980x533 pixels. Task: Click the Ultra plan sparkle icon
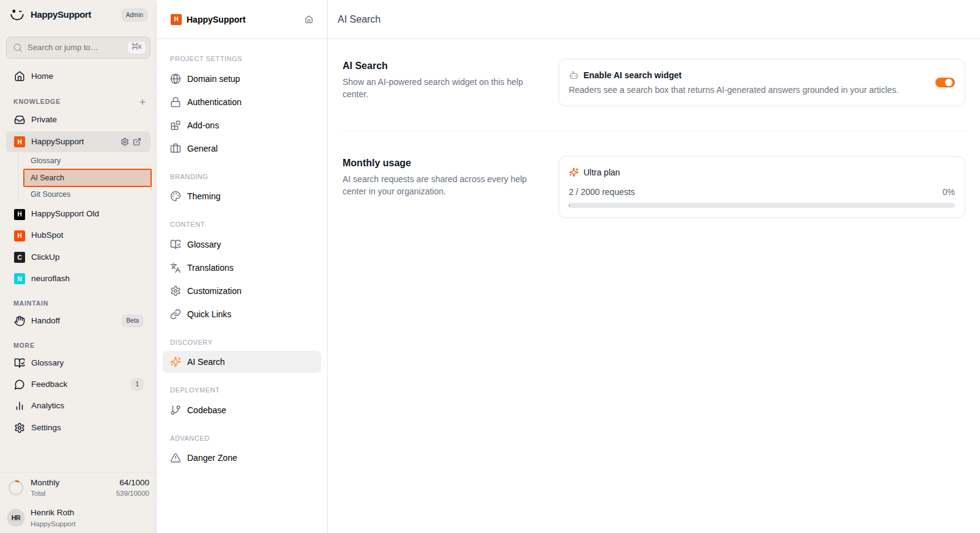(x=574, y=172)
